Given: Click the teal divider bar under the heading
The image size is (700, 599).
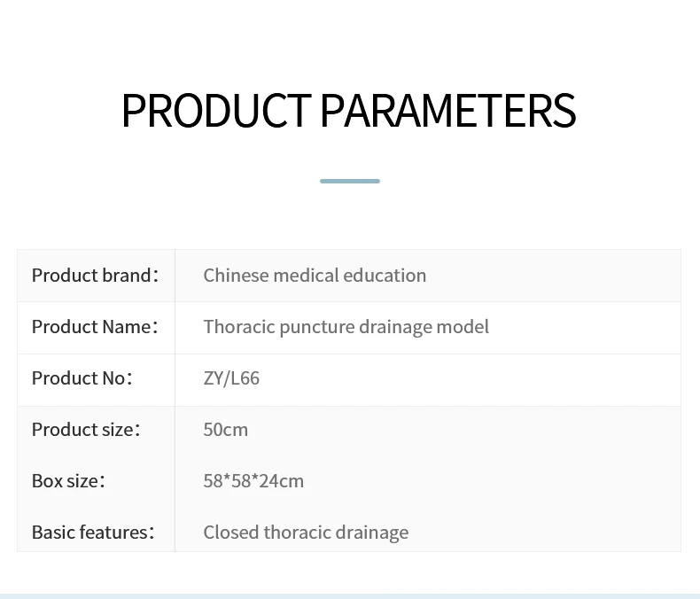Looking at the screenshot, I should [x=350, y=181].
